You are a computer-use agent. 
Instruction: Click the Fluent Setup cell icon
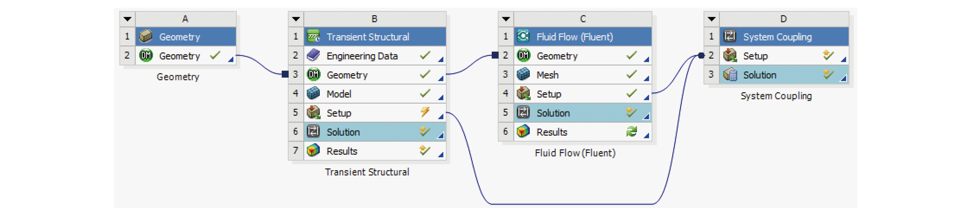523,94
